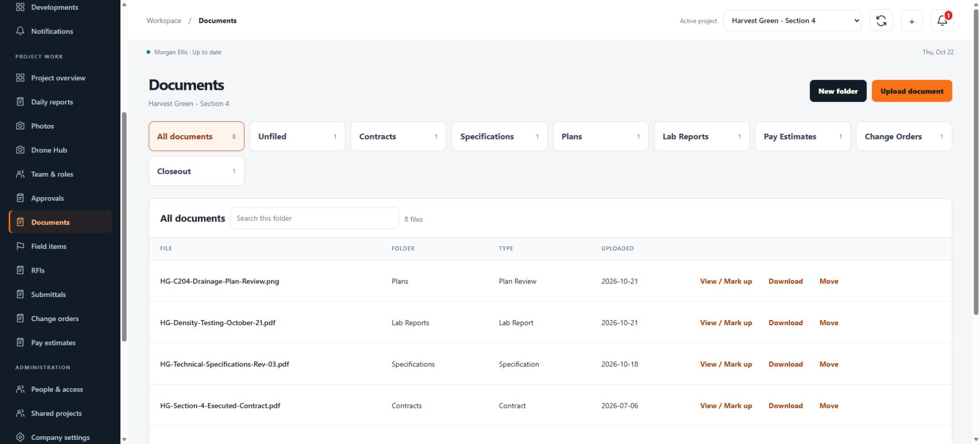Click upload date 2026-07-06
Viewport: 980px width, 444px height.
pos(619,406)
